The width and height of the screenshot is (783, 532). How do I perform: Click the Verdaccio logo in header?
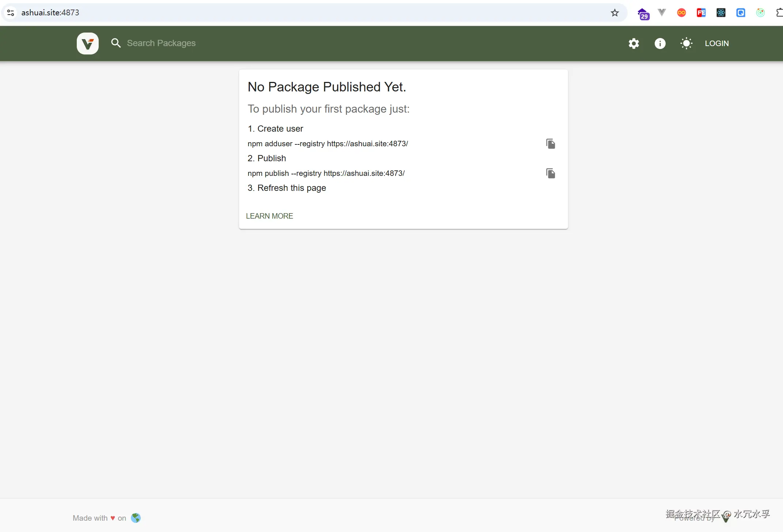(87, 44)
